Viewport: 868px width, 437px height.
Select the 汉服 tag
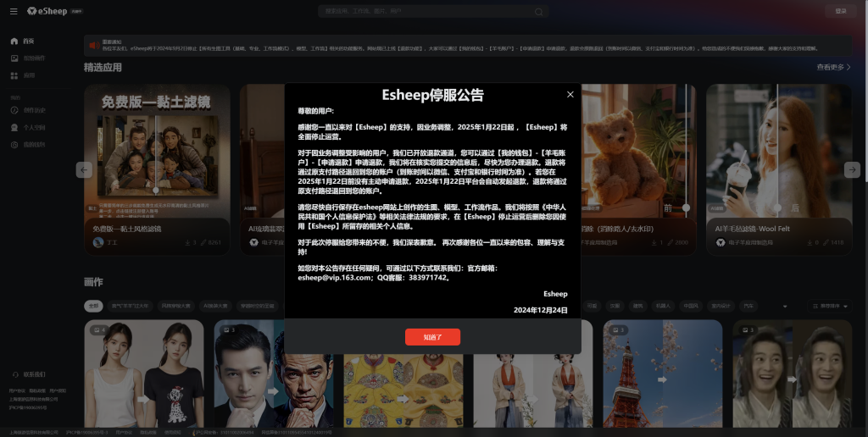pos(615,306)
